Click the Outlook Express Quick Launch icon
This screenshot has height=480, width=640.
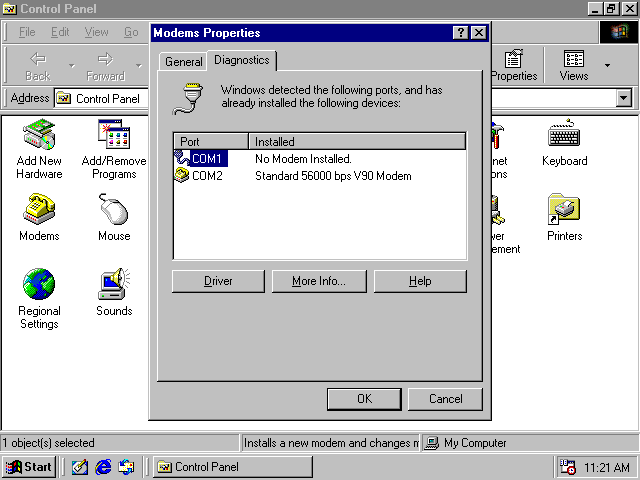(x=126, y=467)
